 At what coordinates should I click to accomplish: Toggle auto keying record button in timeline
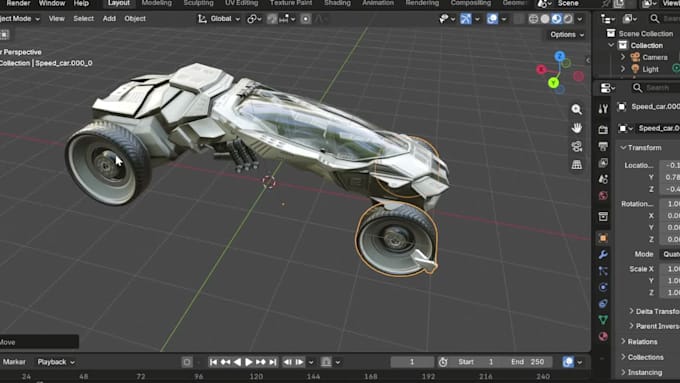[x=186, y=362]
